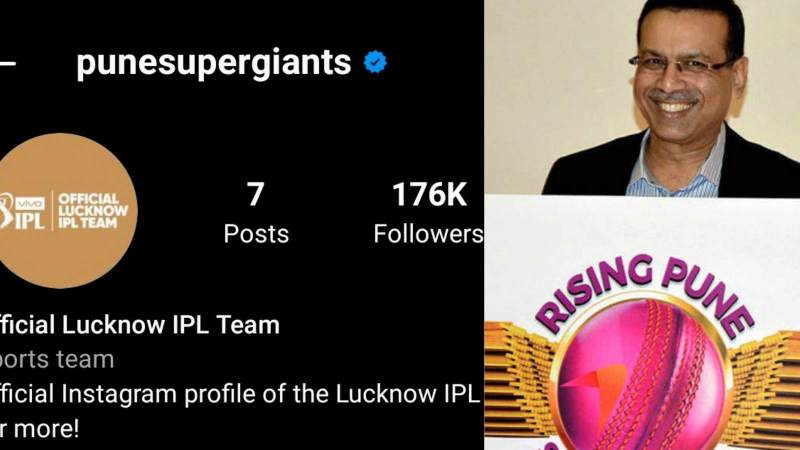Image resolution: width=800 pixels, height=450 pixels.
Task: Click the number 7 above Posts
Action: pyautogui.click(x=256, y=194)
